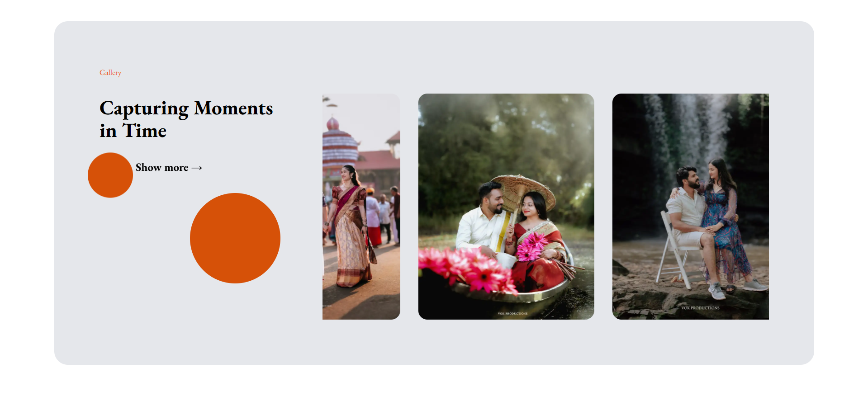This screenshot has width=868, height=410.
Task: Click VOK Productions watermark on waterfall photo
Action: tap(700, 308)
